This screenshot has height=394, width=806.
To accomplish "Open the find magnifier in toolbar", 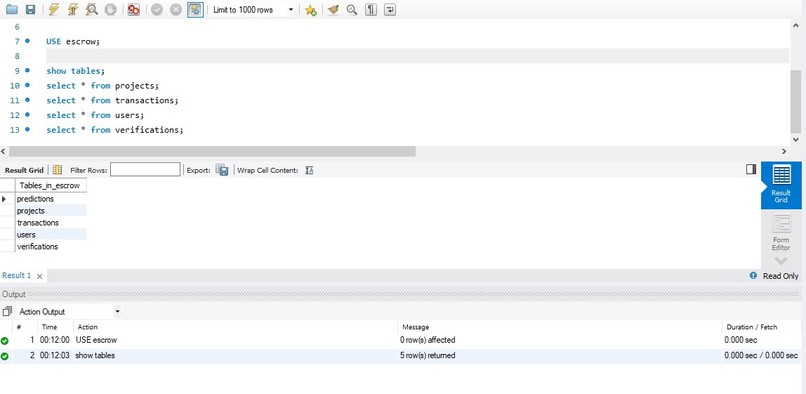I will point(352,9).
